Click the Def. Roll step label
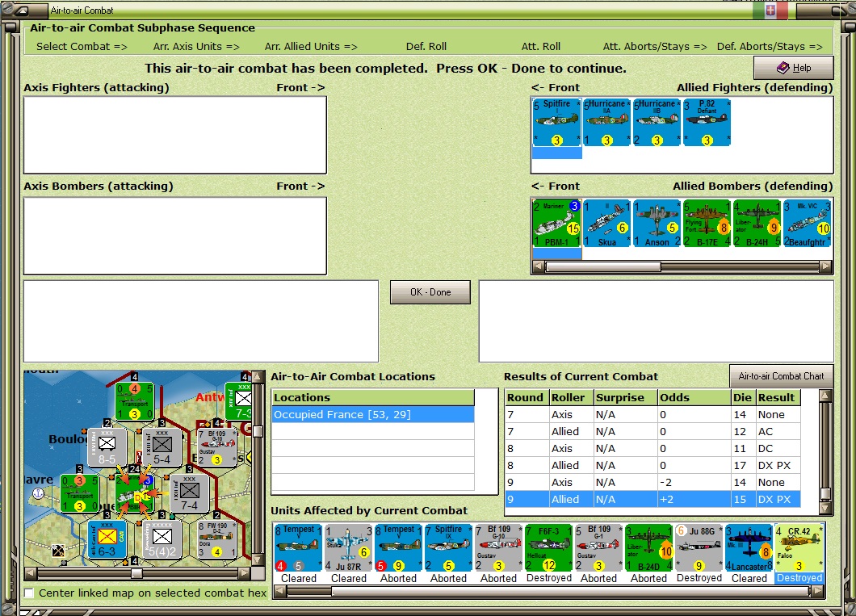Image resolution: width=856 pixels, height=616 pixels. click(x=426, y=46)
